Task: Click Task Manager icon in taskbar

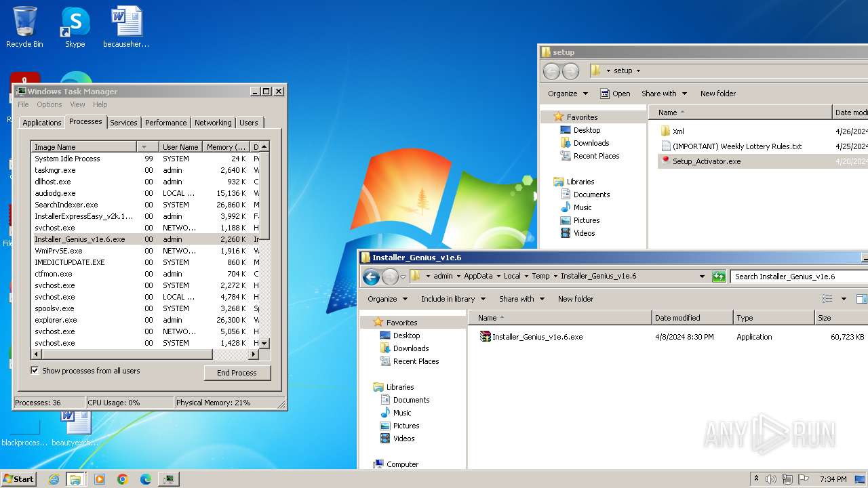Action: 169,479
